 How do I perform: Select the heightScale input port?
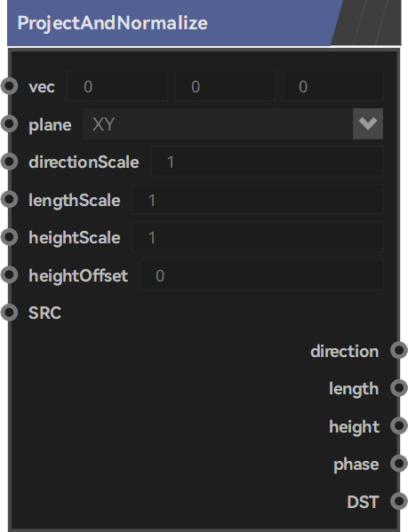pos(9,237)
